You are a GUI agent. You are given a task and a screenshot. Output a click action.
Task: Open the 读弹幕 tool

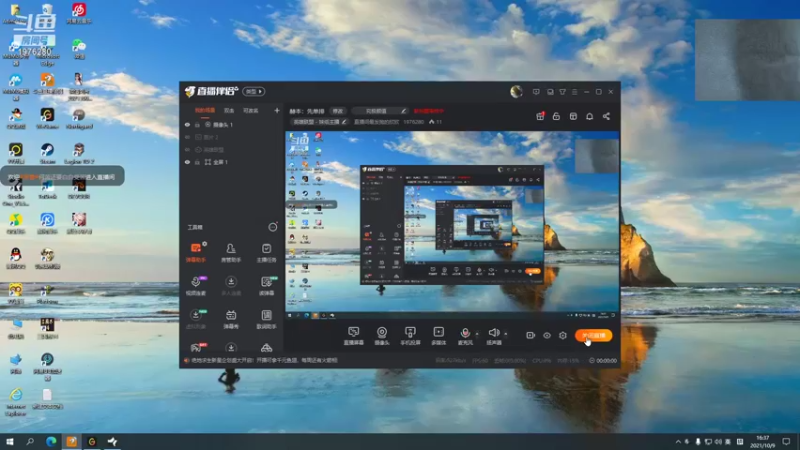(266, 286)
